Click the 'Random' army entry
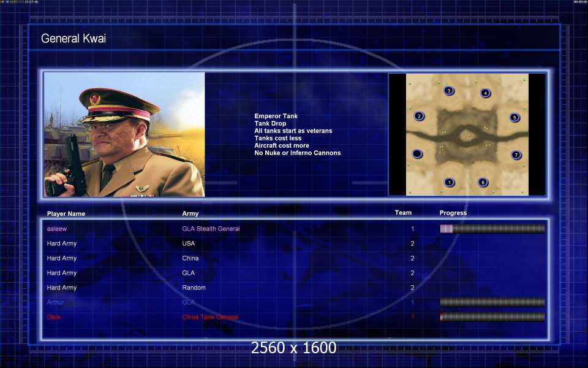Viewport: 588px width, 368px height. (x=194, y=288)
